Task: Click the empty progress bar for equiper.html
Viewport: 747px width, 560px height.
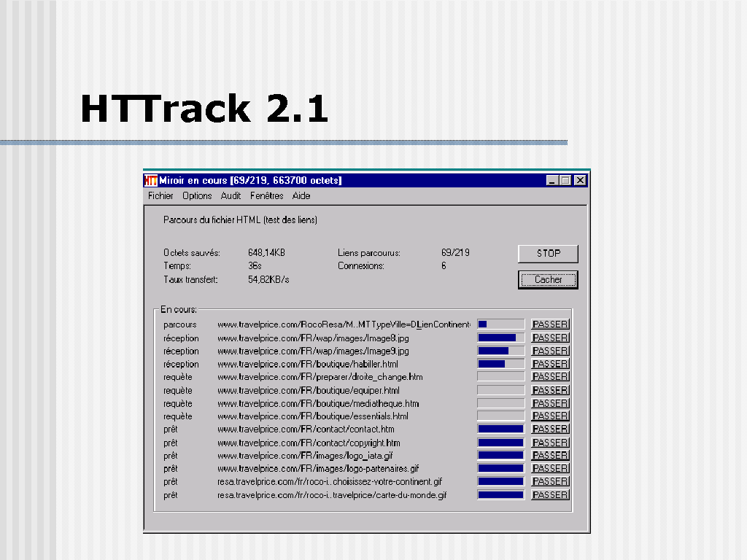Action: click(x=500, y=390)
